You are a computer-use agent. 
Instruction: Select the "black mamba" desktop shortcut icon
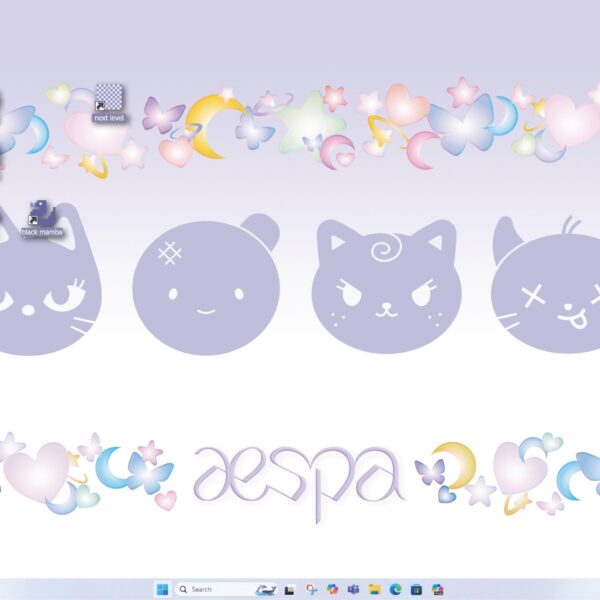[x=43, y=212]
